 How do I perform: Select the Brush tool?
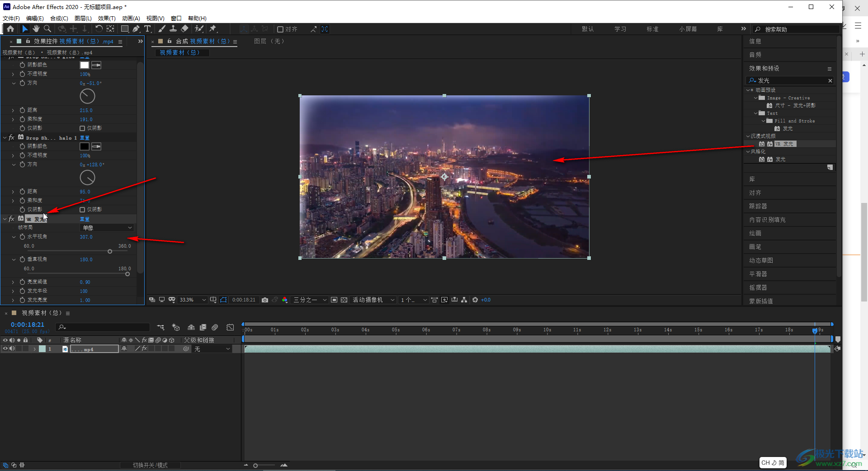pyautogui.click(x=161, y=29)
